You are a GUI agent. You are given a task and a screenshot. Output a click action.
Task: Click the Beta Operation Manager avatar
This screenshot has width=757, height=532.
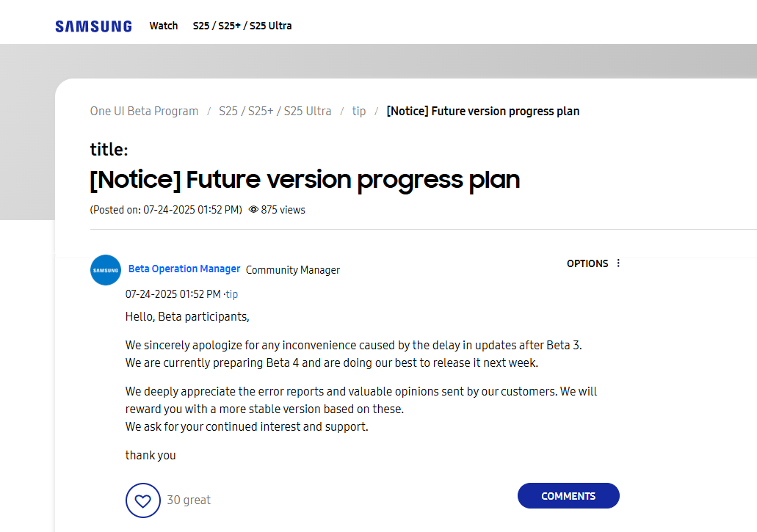(105, 270)
